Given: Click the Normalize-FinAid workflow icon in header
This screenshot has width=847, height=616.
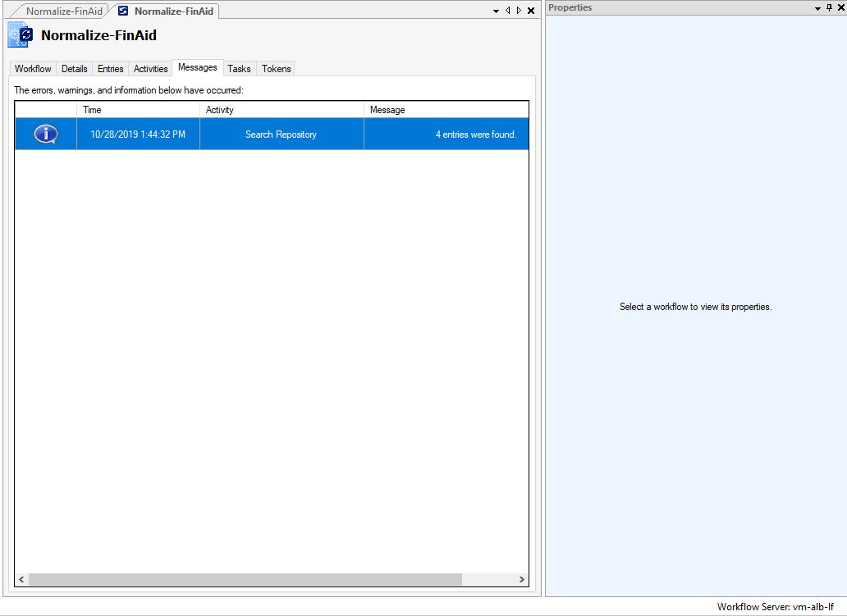Looking at the screenshot, I should coord(21,35).
